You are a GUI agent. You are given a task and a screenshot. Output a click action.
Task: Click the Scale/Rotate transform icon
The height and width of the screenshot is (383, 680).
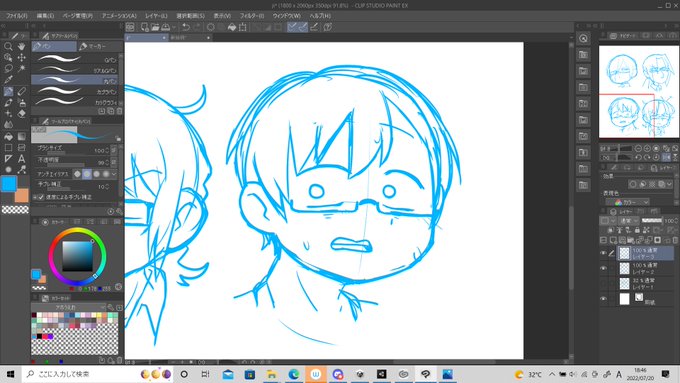coord(243,27)
